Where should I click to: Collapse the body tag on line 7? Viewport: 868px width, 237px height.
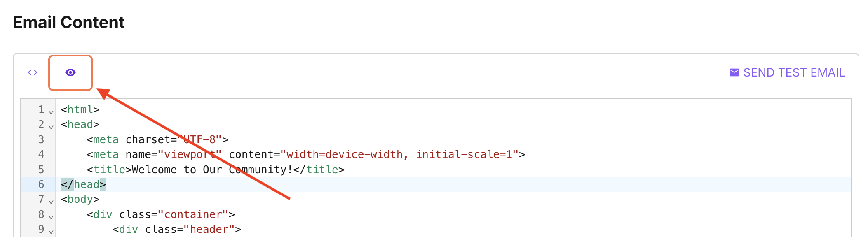click(51, 201)
